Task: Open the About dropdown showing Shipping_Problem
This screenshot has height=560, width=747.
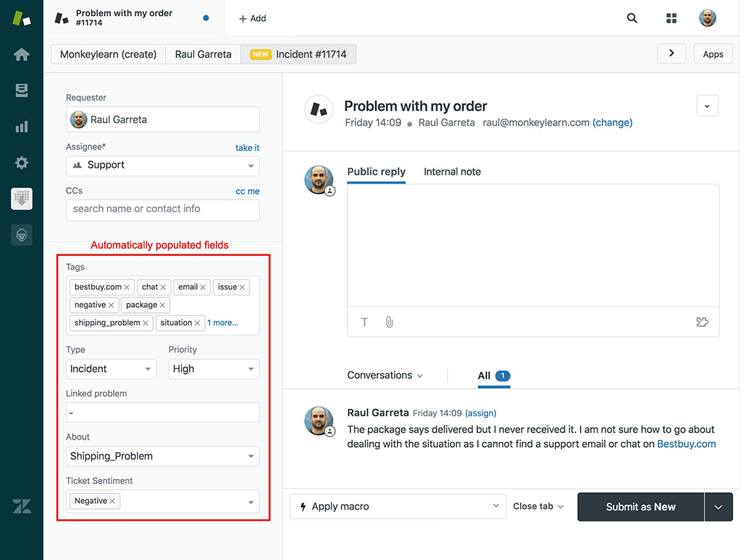Action: 162,456
